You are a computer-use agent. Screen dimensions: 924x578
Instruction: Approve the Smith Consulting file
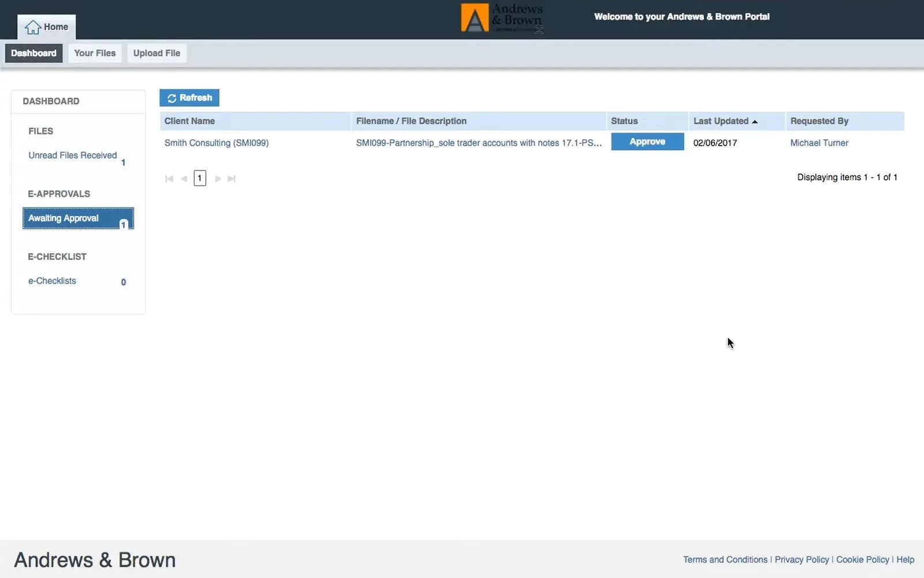tap(647, 142)
